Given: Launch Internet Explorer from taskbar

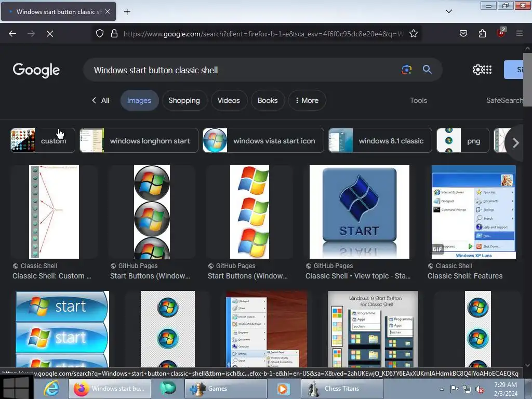Looking at the screenshot, I should coord(51,389).
